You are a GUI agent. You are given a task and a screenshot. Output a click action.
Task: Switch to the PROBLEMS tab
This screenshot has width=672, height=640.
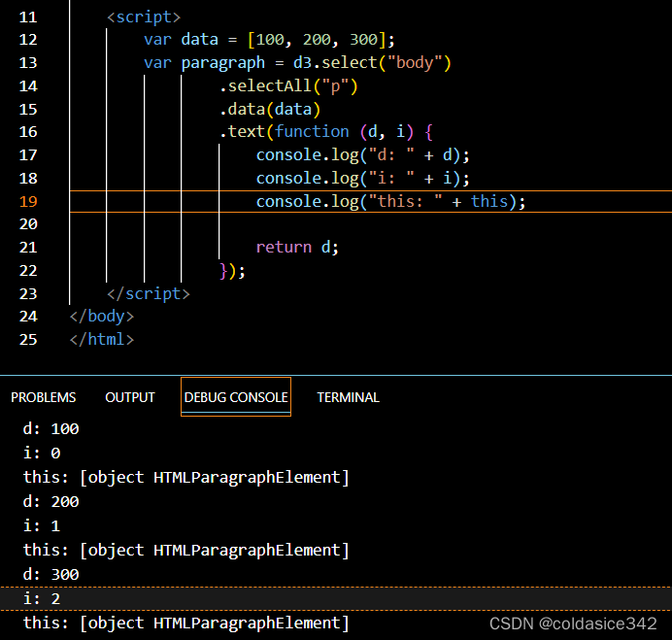pyautogui.click(x=44, y=397)
